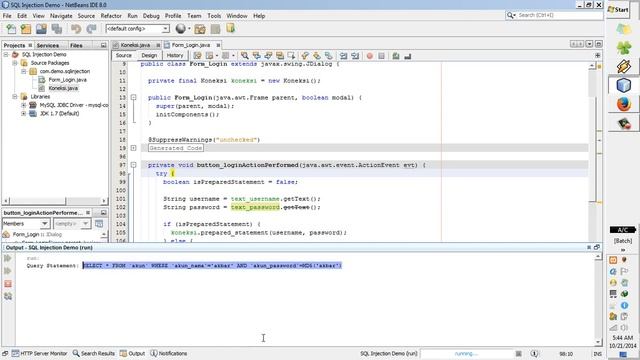
Task: Collapse the Source Packages node
Action: pos(15,63)
